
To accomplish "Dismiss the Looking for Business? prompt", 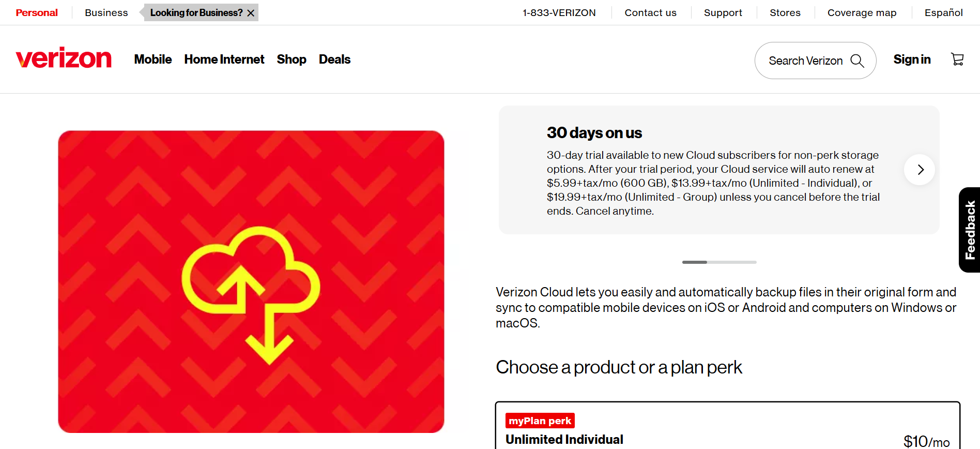I will (251, 12).
